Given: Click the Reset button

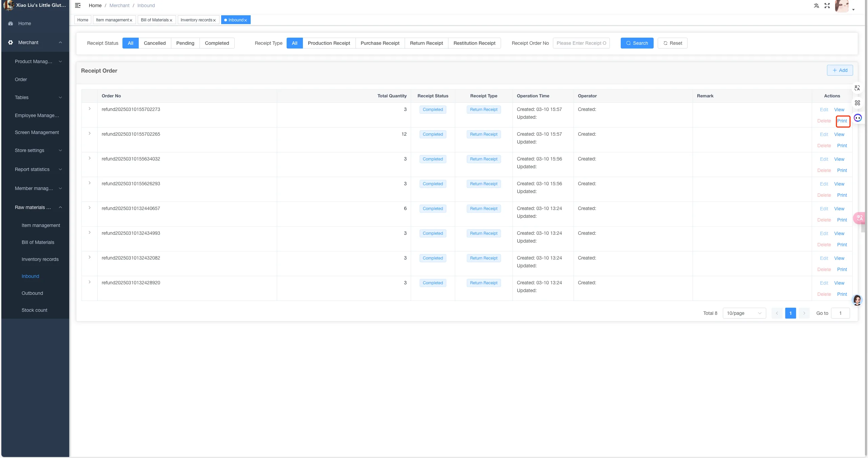Looking at the screenshot, I should 672,43.
